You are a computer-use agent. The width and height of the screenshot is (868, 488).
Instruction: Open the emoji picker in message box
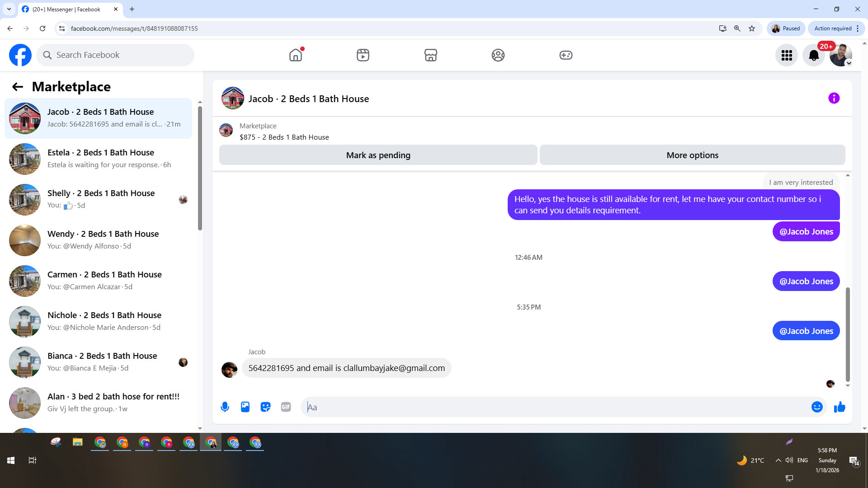coord(816,407)
